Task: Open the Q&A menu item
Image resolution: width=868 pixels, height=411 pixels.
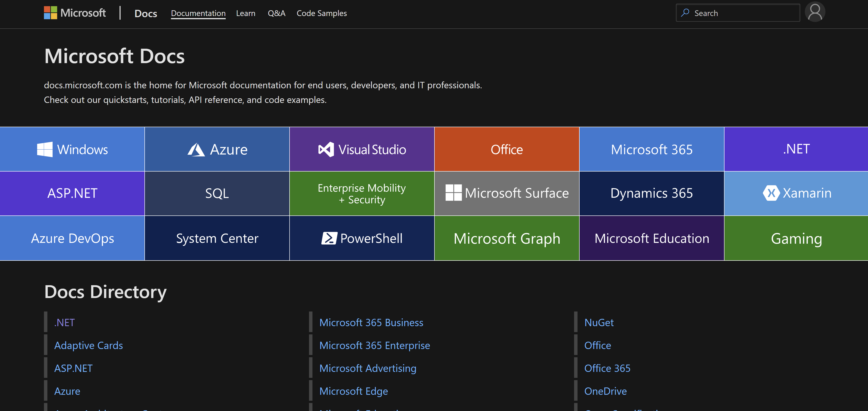Action: [276, 13]
